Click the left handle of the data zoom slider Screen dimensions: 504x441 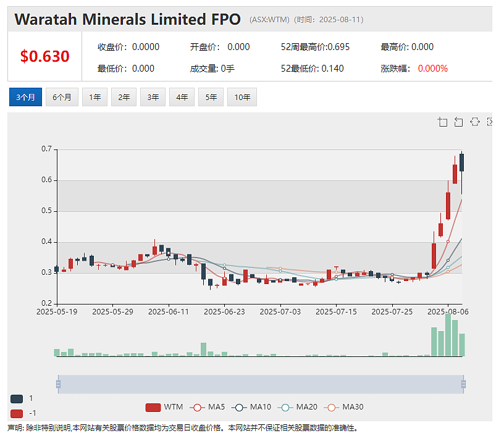point(58,384)
